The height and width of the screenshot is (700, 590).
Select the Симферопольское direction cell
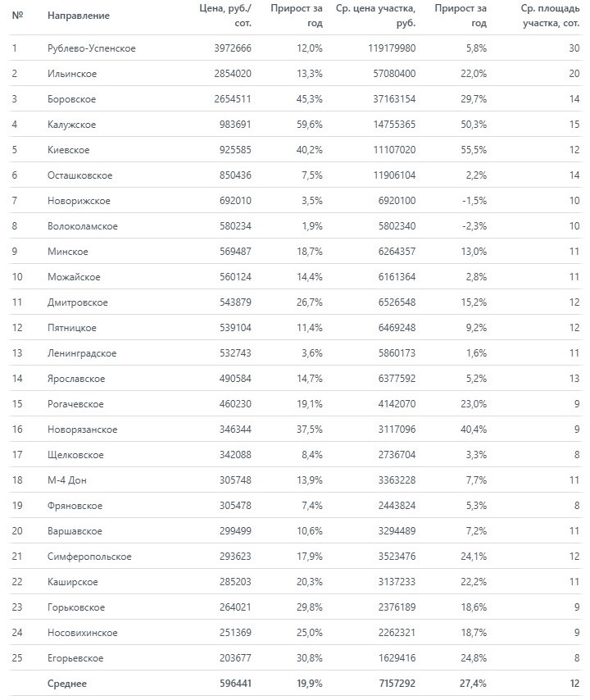pyautogui.click(x=89, y=557)
